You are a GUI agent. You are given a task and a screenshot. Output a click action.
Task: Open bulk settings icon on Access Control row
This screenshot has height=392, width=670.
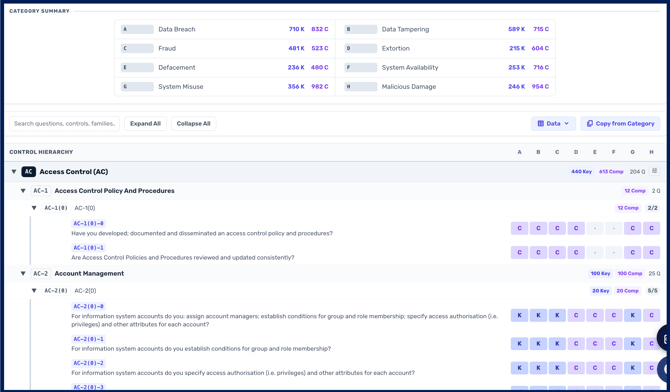pos(654,171)
